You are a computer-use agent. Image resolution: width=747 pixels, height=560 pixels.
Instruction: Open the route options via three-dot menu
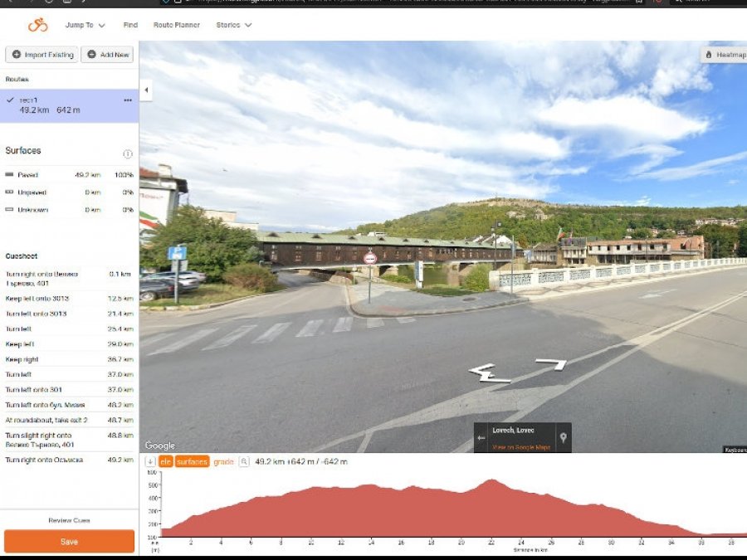(129, 100)
